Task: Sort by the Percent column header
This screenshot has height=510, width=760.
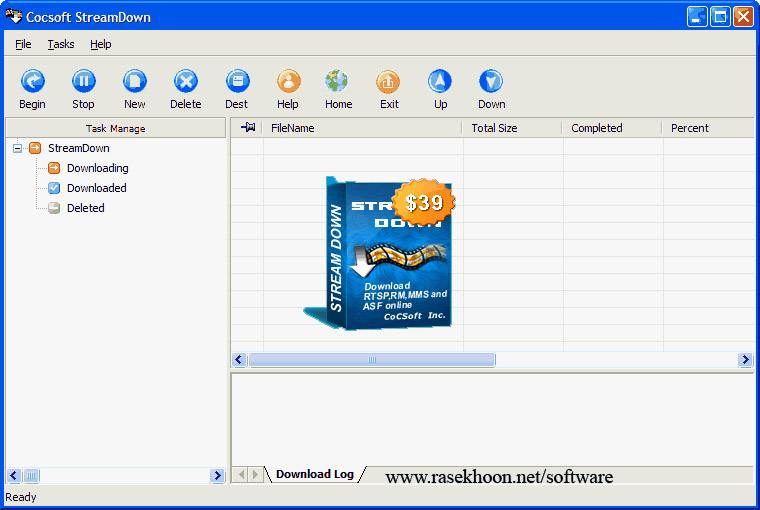Action: [708, 128]
